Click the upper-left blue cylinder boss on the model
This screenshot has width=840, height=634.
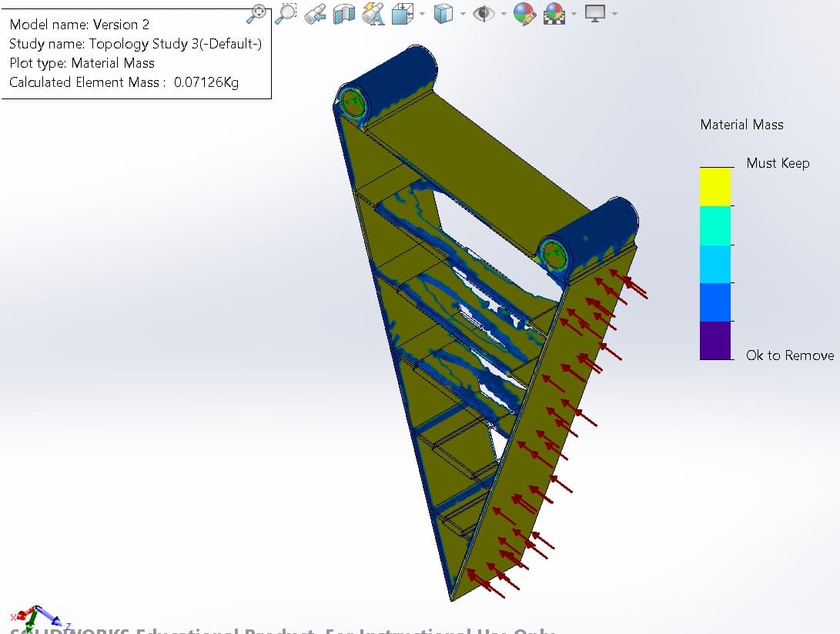point(387,87)
